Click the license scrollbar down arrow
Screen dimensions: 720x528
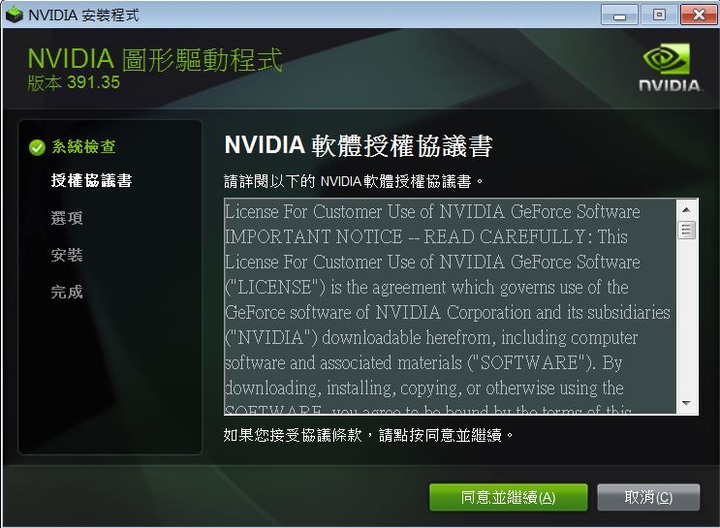[x=686, y=403]
